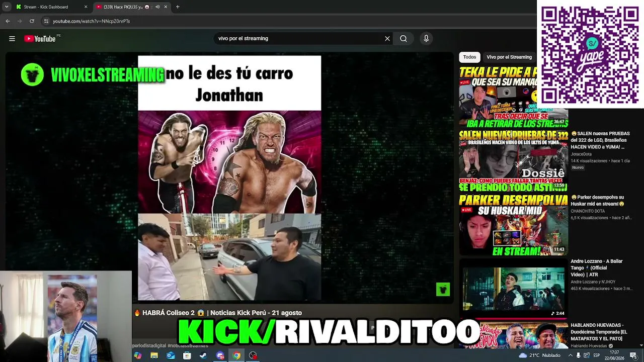The image size is (644, 362).
Task: Open the weather widget showing 21°C Nublado
Action: [x=539, y=355]
